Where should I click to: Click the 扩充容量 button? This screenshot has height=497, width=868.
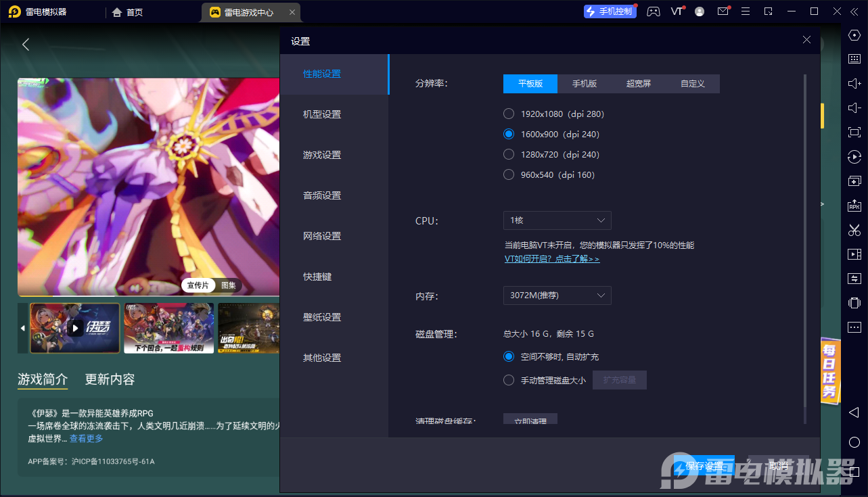click(x=620, y=380)
